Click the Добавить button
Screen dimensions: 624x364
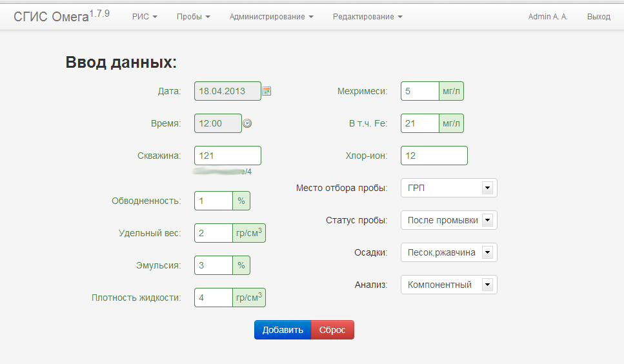[x=283, y=330]
